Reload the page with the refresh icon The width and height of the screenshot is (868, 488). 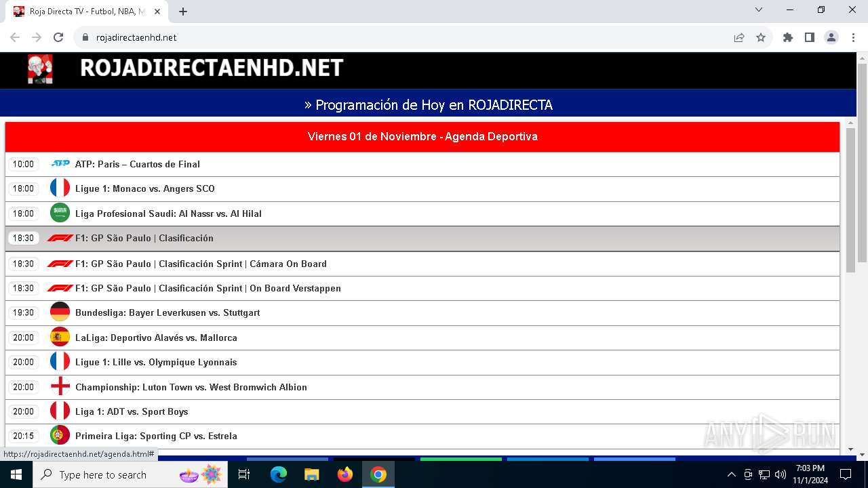pyautogui.click(x=58, y=37)
